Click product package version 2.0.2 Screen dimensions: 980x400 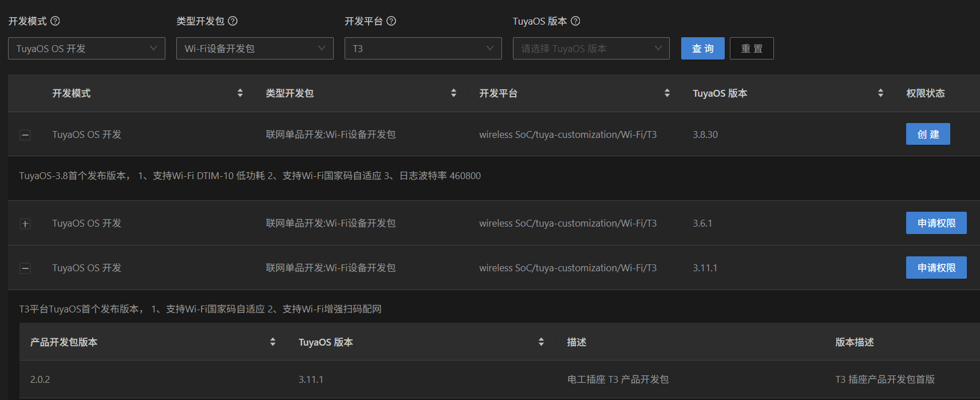click(x=40, y=379)
